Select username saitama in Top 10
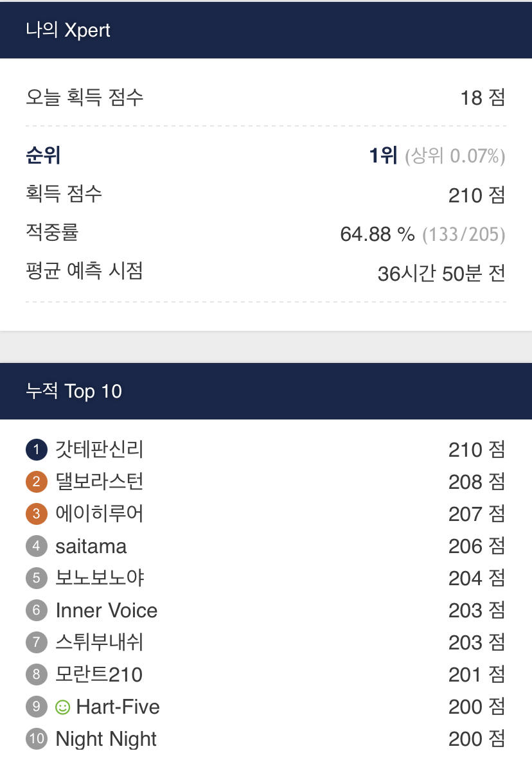Image resolution: width=532 pixels, height=776 pixels. coord(91,547)
